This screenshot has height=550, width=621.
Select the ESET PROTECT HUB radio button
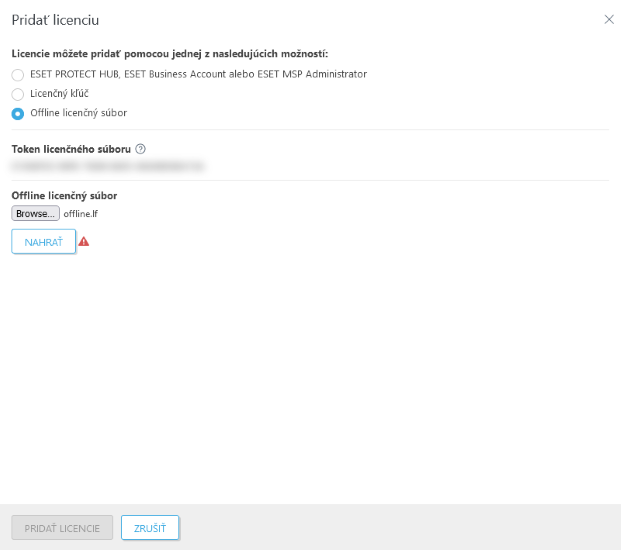click(17, 74)
